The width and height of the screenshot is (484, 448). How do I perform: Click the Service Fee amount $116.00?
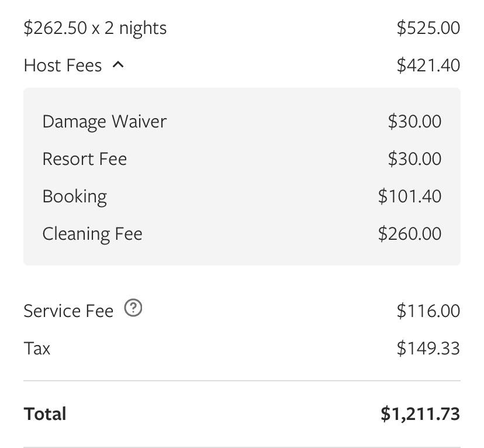(x=428, y=311)
